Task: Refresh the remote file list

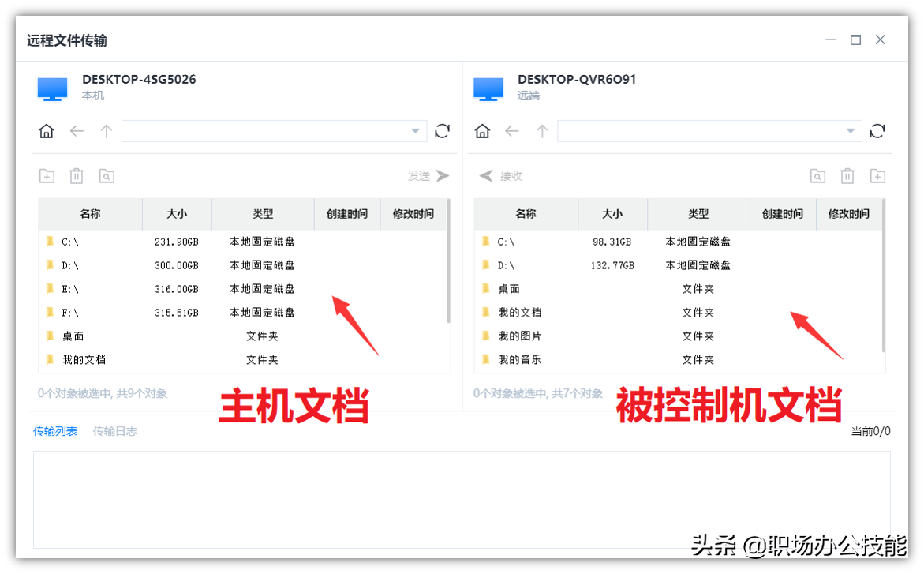Action: (877, 131)
